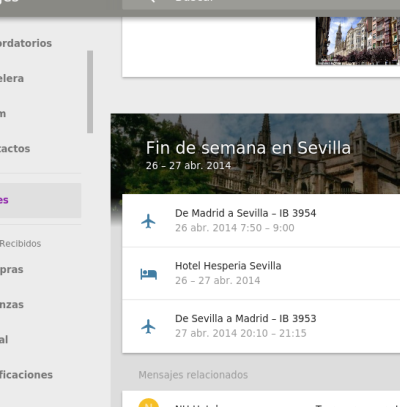
Task: Select the highlighted purple sidebar item
Action: 40,200
